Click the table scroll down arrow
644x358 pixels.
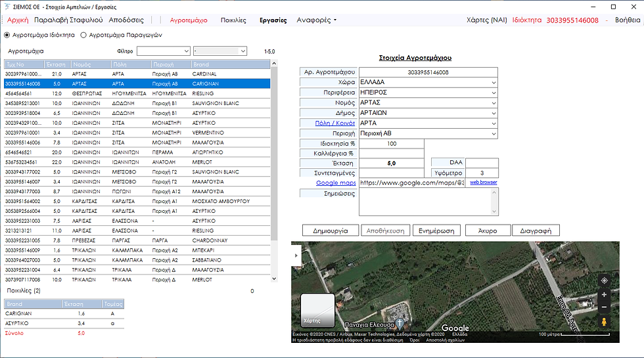pos(275,279)
